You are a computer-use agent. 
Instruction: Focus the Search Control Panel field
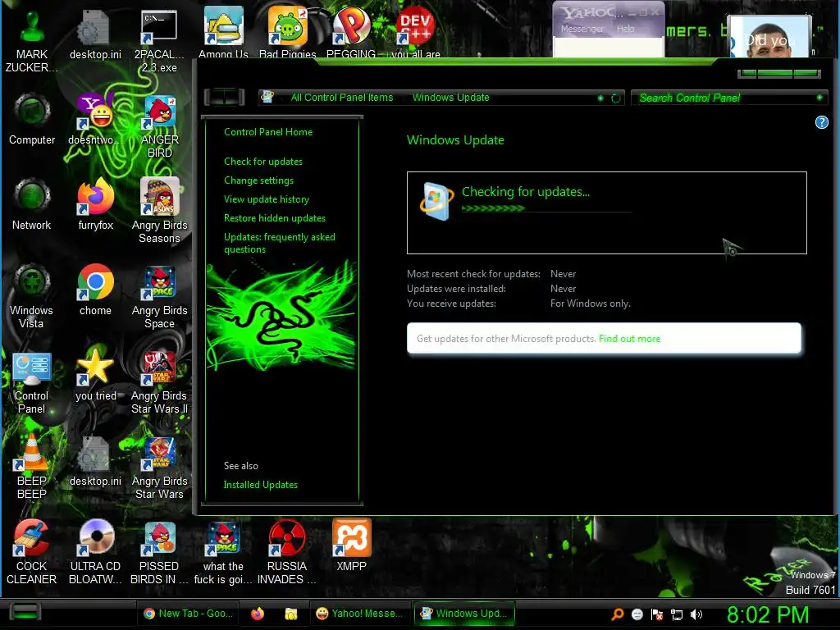[729, 98]
